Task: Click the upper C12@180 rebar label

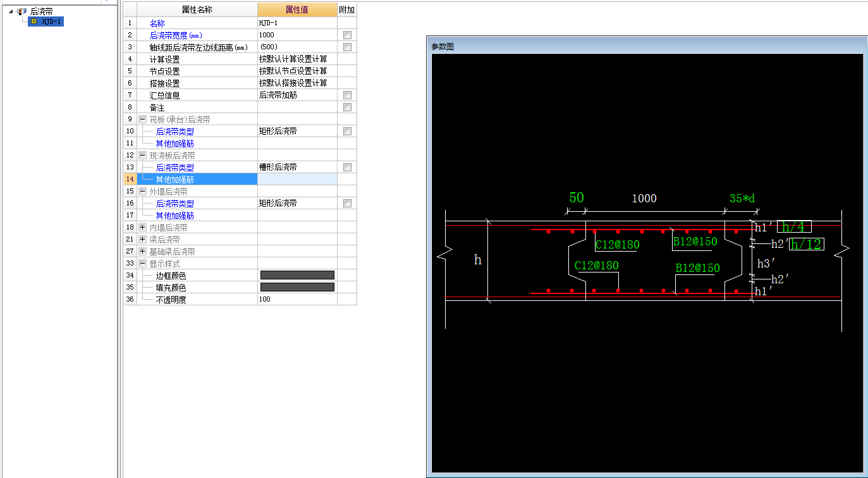Action: pos(618,243)
